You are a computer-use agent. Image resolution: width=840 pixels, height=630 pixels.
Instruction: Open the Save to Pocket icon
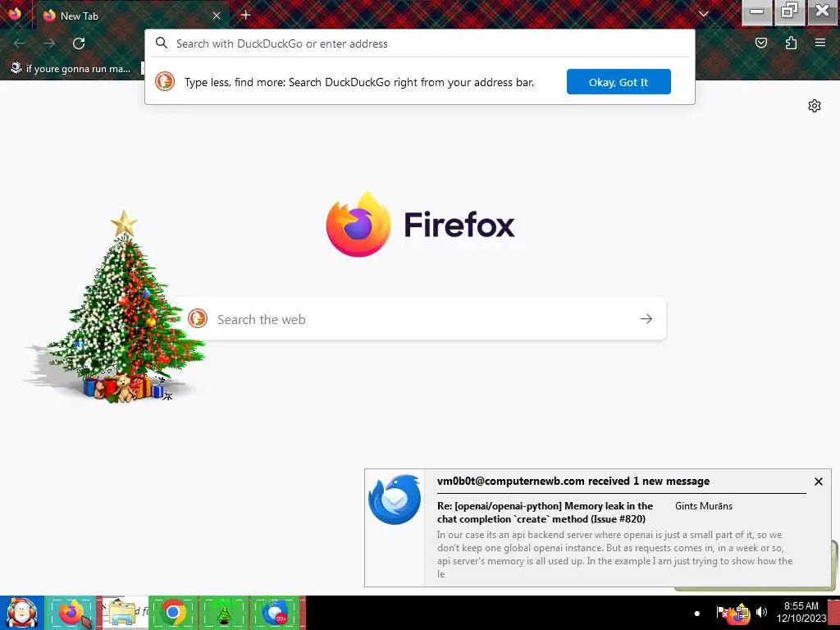point(760,43)
